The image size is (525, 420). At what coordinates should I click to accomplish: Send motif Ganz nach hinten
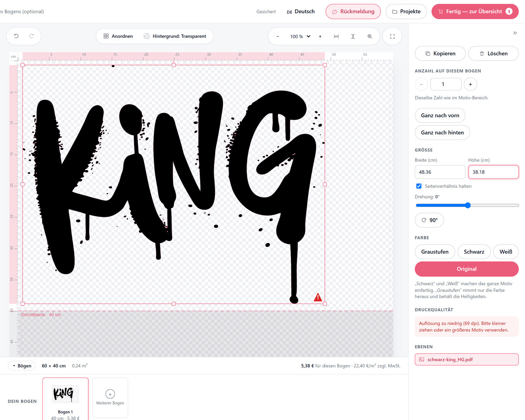click(x=442, y=132)
